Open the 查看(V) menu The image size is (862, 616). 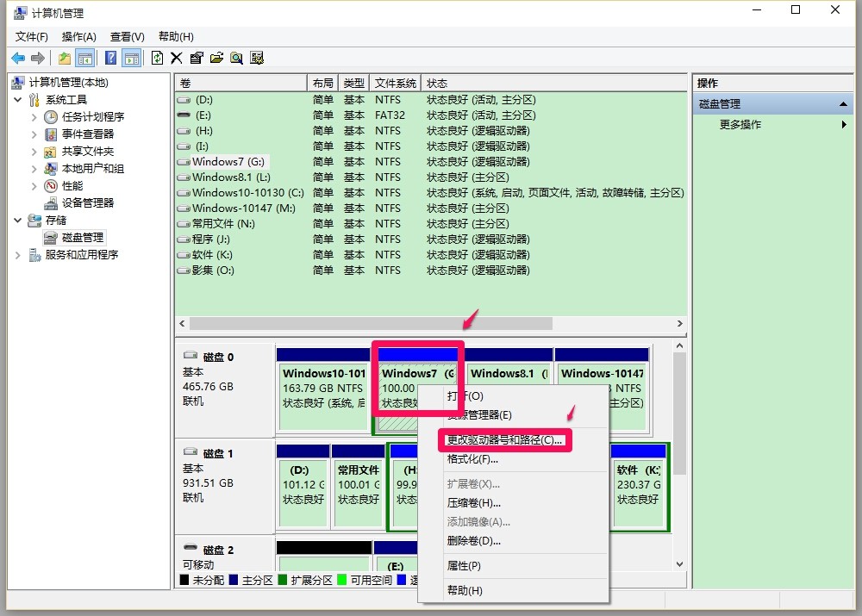pos(126,36)
